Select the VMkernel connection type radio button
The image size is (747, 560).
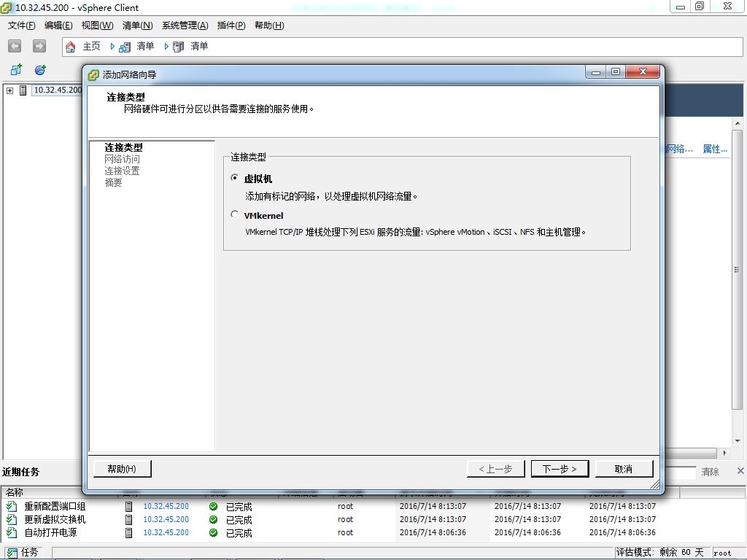click(x=234, y=215)
